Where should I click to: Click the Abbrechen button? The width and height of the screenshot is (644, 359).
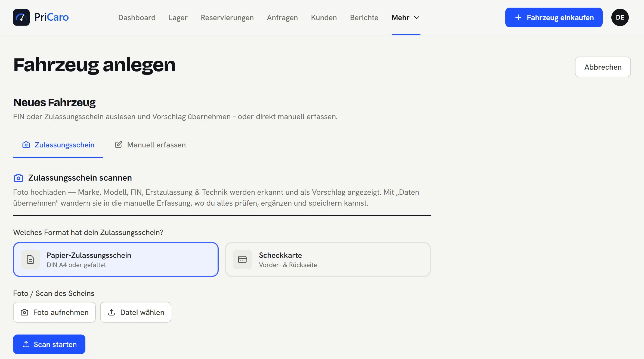(x=603, y=67)
